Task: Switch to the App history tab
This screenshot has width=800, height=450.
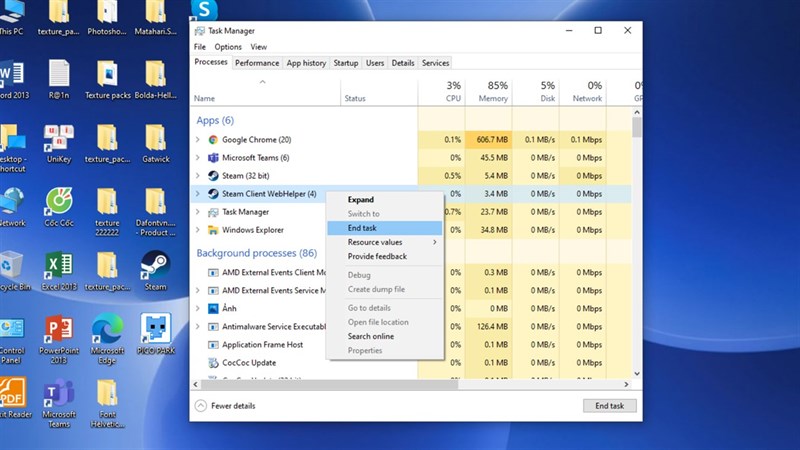Action: [x=306, y=63]
